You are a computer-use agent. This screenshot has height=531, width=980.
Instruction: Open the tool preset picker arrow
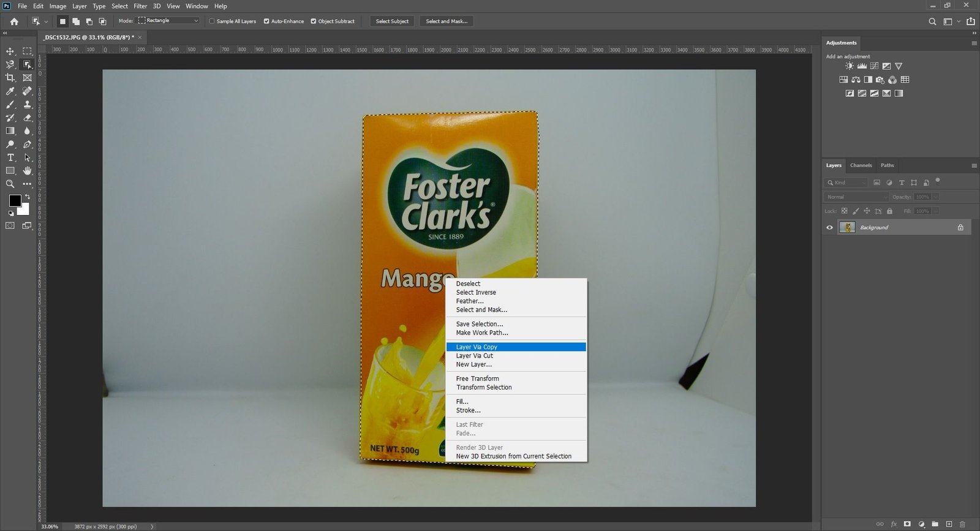coord(46,21)
